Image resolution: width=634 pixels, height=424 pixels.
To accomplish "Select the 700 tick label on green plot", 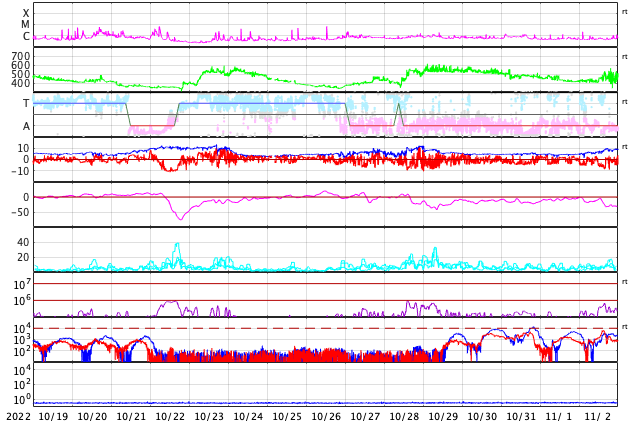I will click(21, 56).
